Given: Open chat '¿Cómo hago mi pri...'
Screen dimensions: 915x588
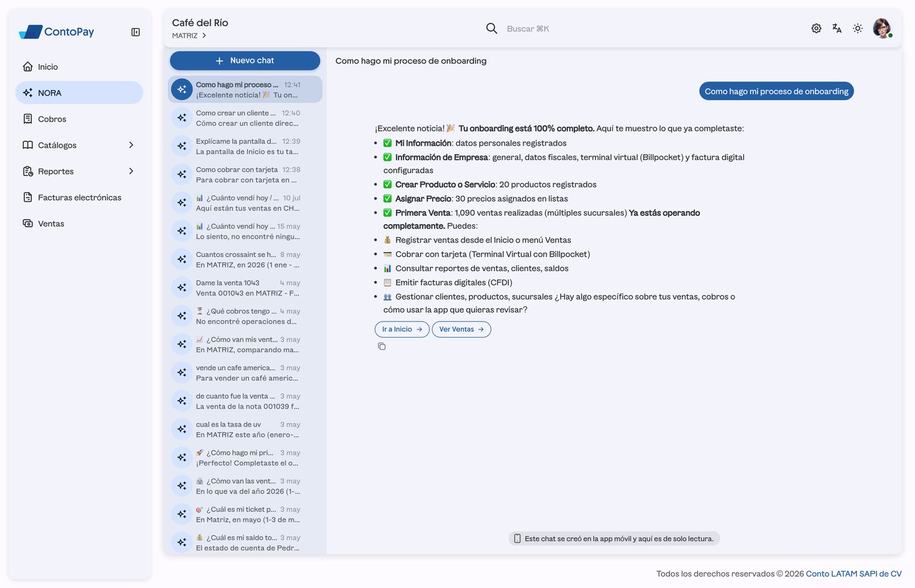Looking at the screenshot, I should (245, 457).
